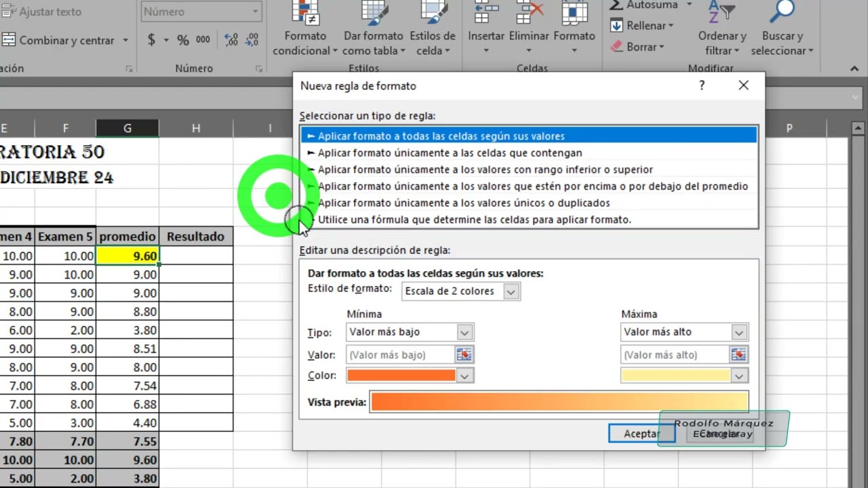Viewport: 868px width, 488px height.
Task: Select column F header
Action: pyautogui.click(x=65, y=128)
